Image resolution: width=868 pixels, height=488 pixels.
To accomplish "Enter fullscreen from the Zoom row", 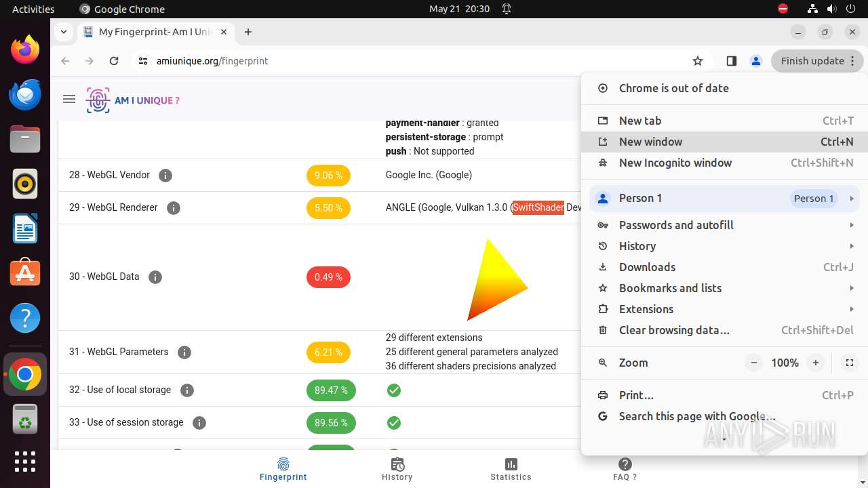I will pos(849,363).
